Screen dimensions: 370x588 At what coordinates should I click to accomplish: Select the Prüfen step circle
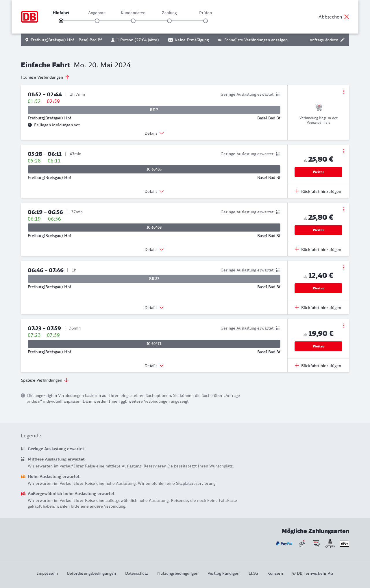click(206, 21)
